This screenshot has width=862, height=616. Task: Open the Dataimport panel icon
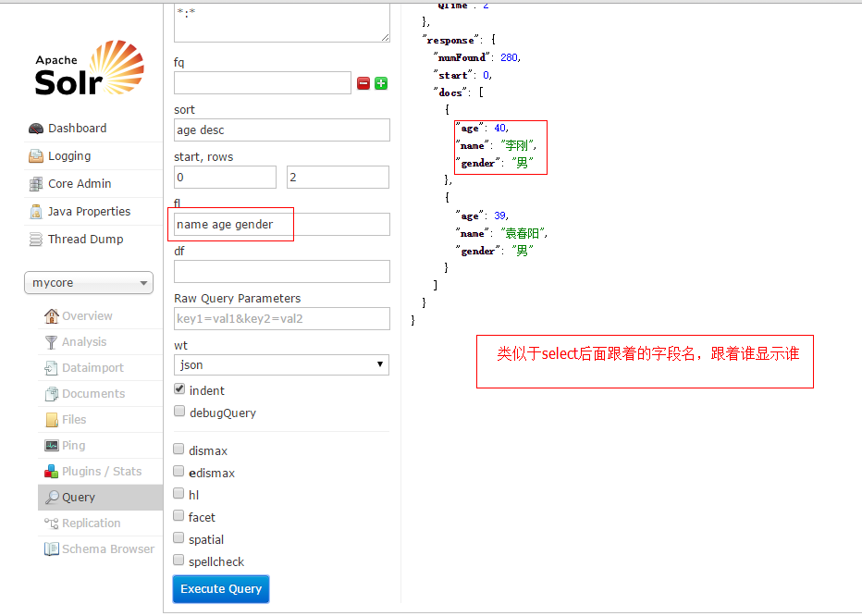point(50,367)
